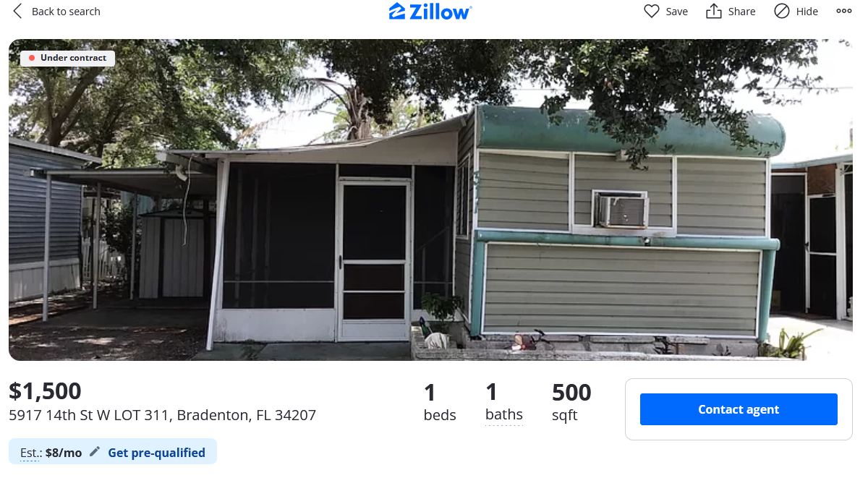Screen dimensions: 868x478
Task: Select the $1,500 listing price
Action: tap(45, 391)
